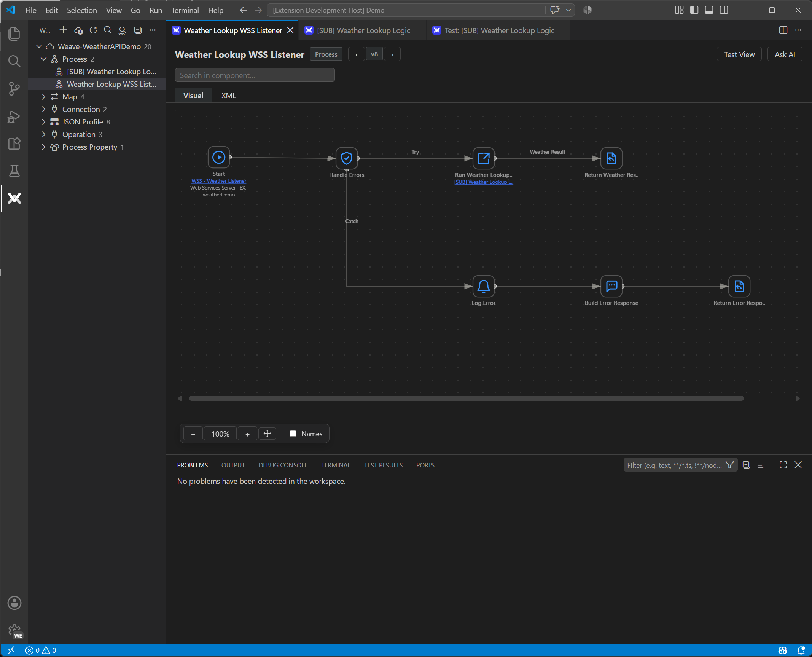Expand the JSON Profile tree group
This screenshot has height=657, width=812.
[x=43, y=122]
